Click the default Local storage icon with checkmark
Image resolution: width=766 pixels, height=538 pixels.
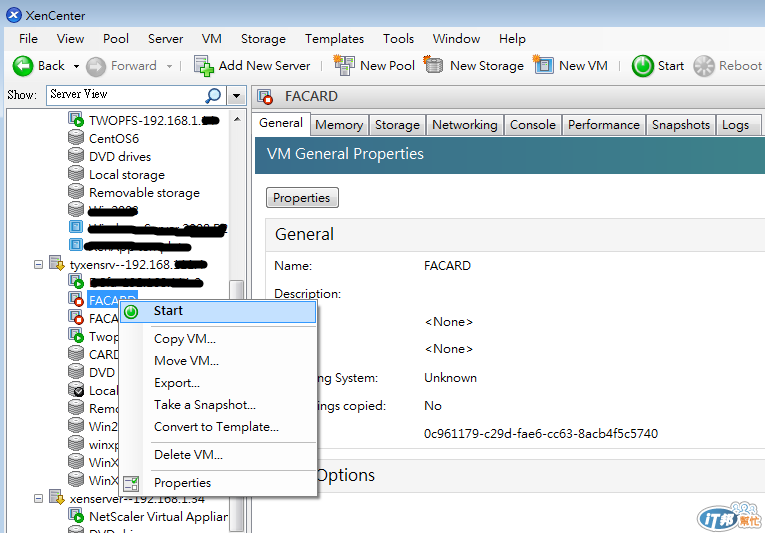coord(76,389)
